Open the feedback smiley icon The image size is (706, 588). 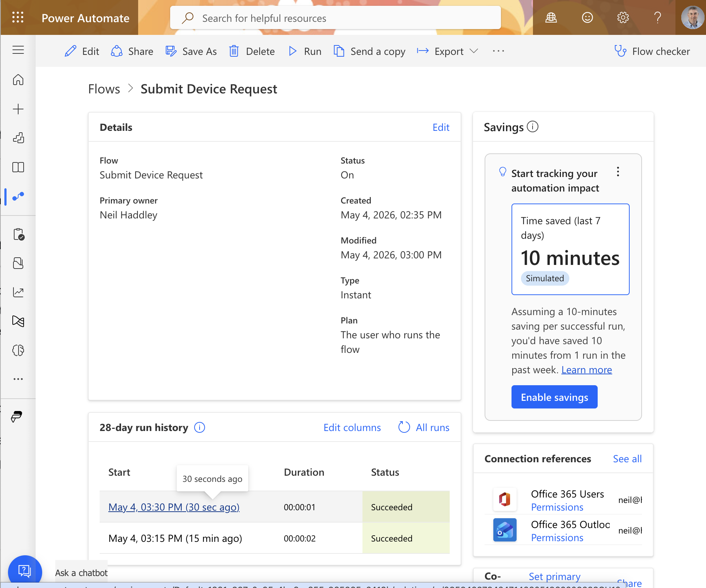tap(587, 17)
